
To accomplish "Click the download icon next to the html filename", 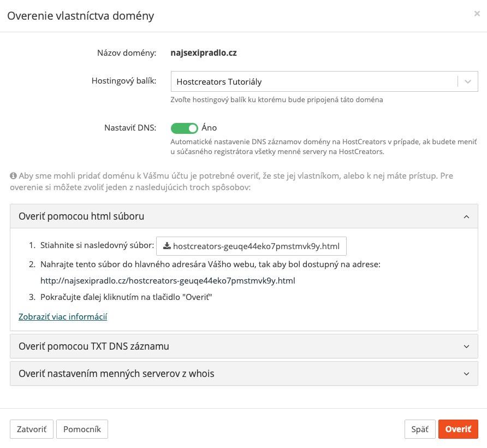I will click(x=167, y=246).
